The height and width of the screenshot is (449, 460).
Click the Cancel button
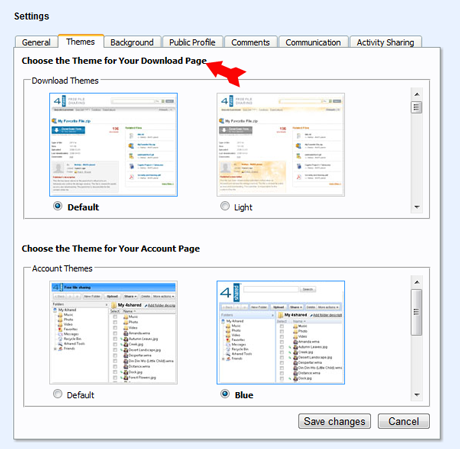[x=404, y=421]
